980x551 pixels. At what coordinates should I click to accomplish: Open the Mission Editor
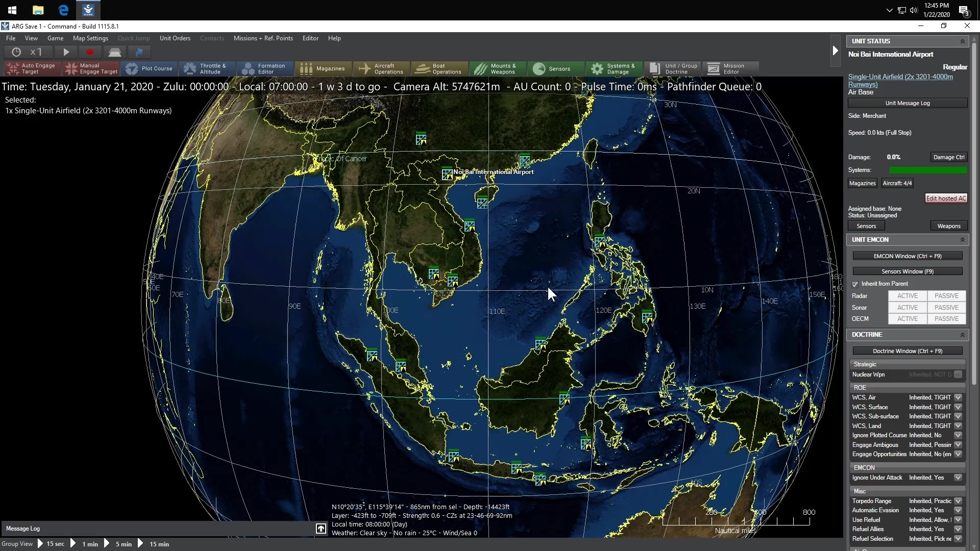pos(730,68)
